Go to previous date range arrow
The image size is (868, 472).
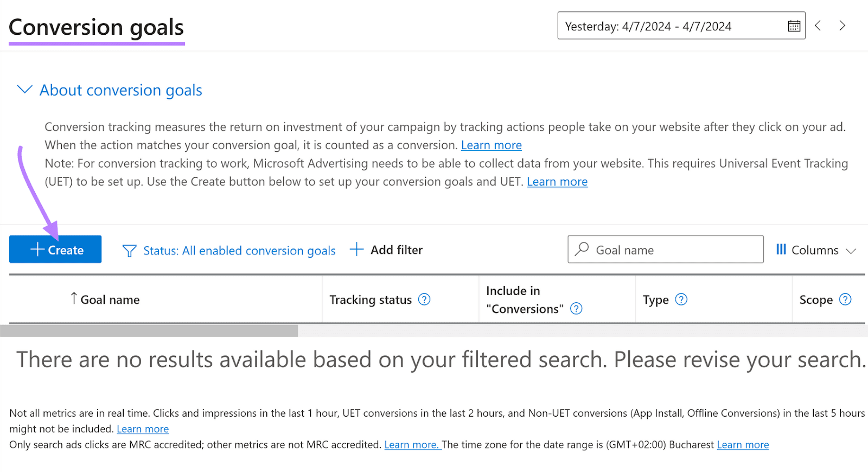[x=818, y=25]
